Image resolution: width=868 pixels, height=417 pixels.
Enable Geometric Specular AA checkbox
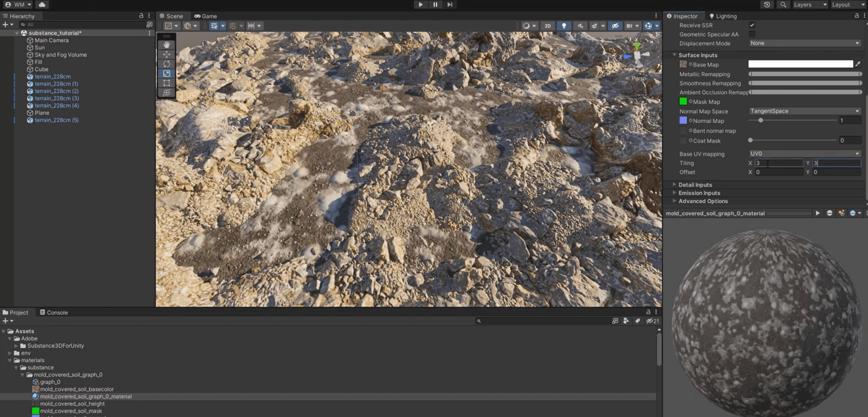coord(752,34)
